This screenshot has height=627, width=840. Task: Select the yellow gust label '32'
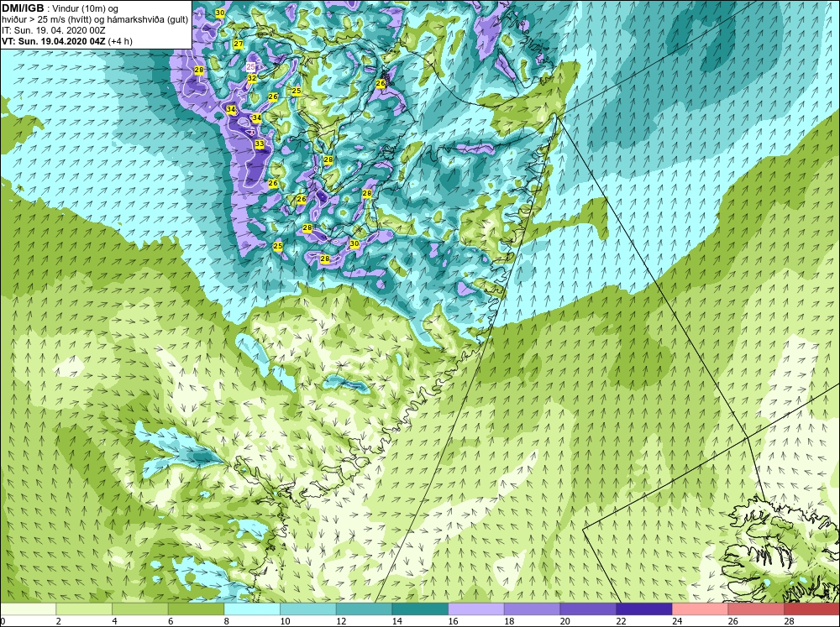pyautogui.click(x=252, y=77)
